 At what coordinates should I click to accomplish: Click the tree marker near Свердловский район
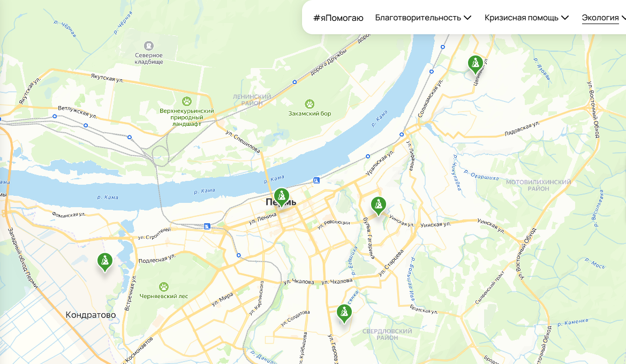point(344,313)
